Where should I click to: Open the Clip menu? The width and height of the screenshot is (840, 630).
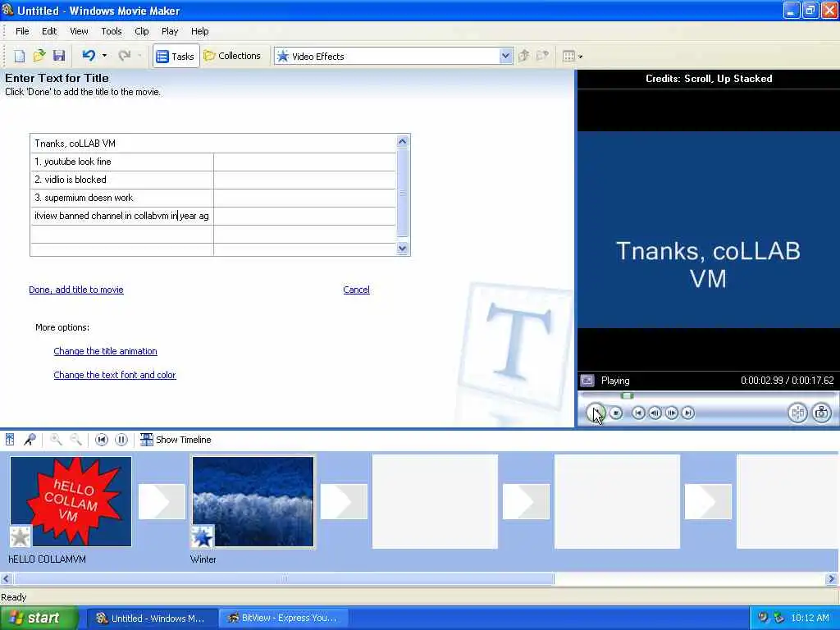pos(141,31)
